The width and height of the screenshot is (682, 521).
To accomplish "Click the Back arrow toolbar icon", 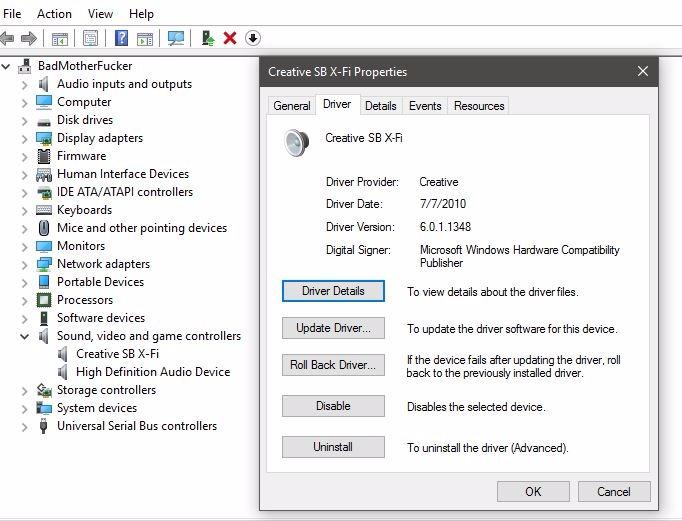I will point(7,38).
